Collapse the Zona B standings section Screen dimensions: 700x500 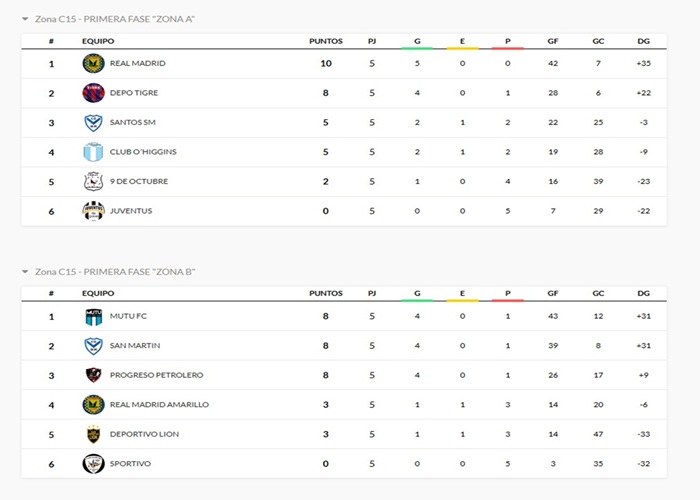[x=25, y=271]
